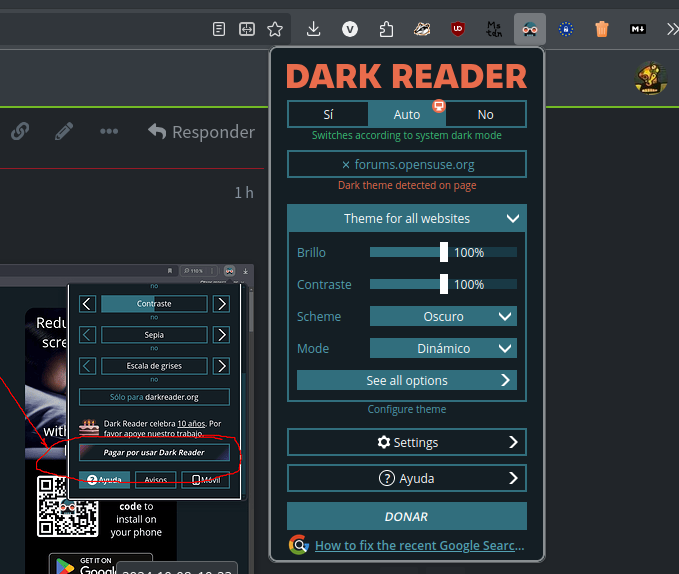Open the Scheme dropdown showing Oscuro
Screen dimensions: 679x574
443,316
